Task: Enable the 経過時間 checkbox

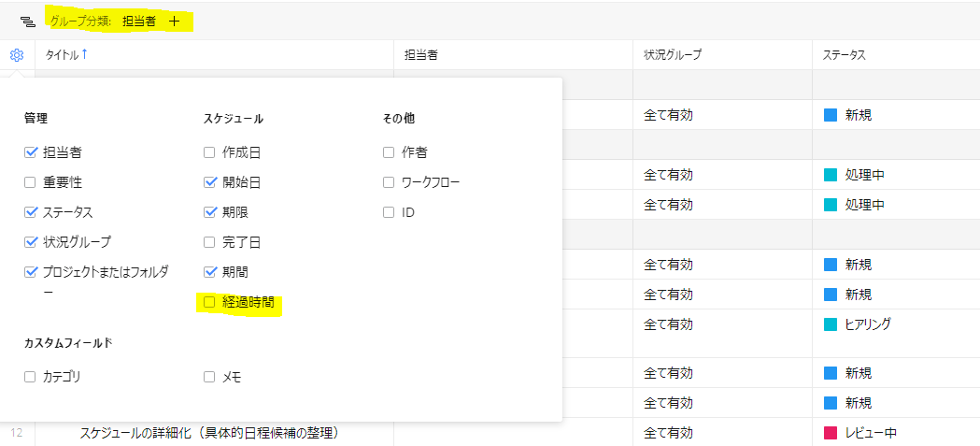Action: click(209, 302)
